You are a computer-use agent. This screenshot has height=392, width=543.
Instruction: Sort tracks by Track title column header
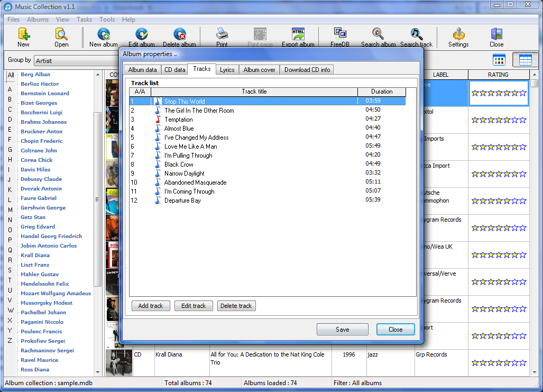(254, 92)
